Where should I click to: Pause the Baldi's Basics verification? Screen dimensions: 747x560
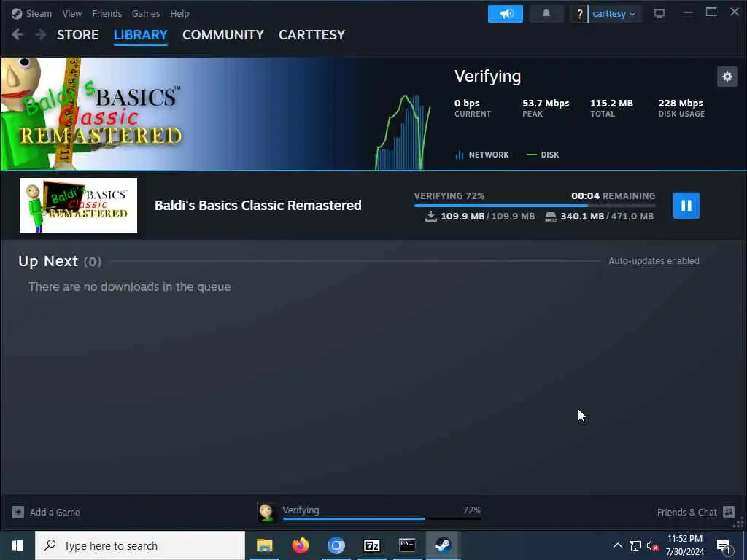coord(686,205)
